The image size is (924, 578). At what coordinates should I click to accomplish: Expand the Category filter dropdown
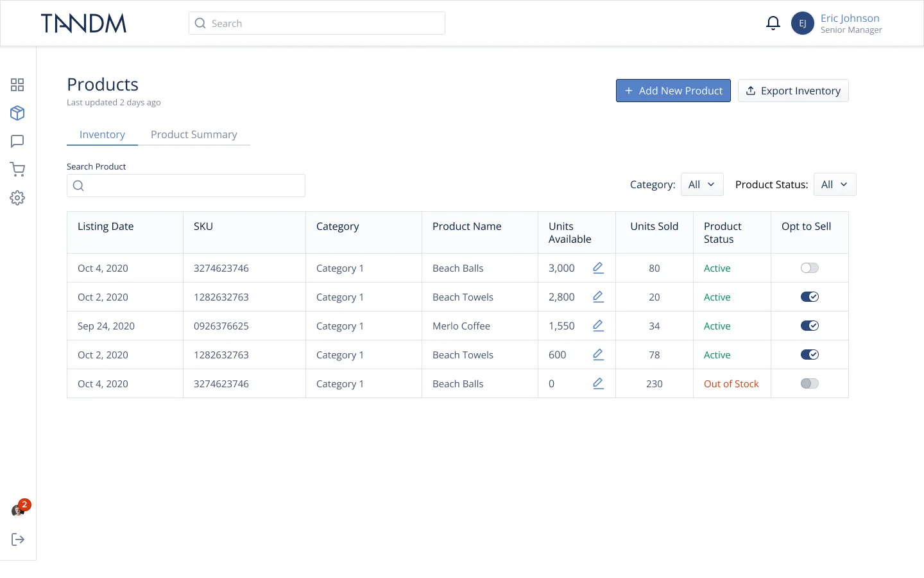(702, 184)
